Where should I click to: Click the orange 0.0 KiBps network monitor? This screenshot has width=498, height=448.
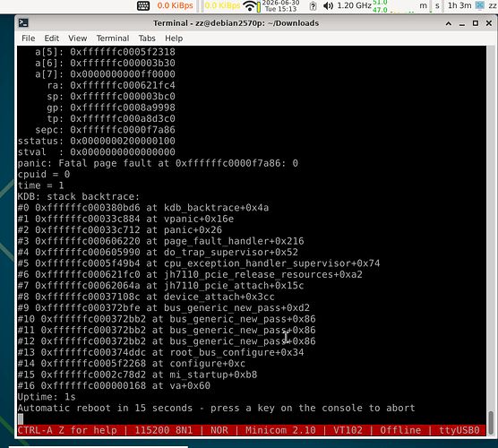pos(175,5)
